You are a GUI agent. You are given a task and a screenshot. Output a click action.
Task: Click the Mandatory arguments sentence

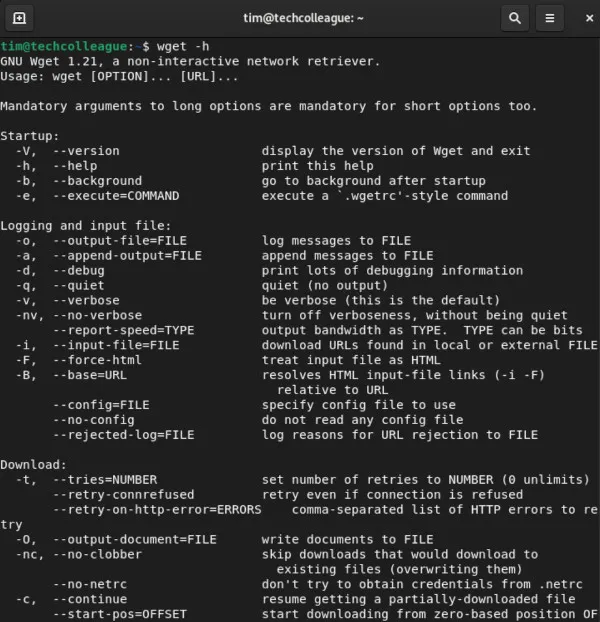(268, 106)
